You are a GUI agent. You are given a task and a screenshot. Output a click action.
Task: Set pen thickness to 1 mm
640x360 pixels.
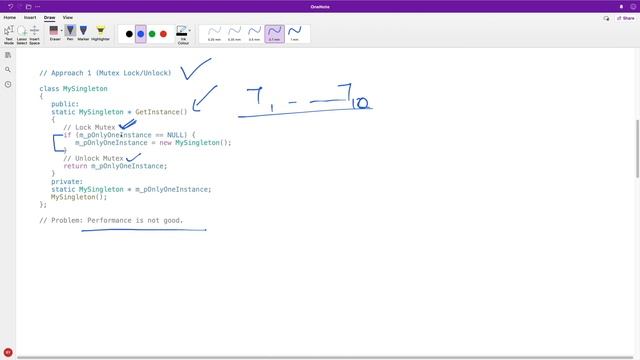pyautogui.click(x=294, y=33)
